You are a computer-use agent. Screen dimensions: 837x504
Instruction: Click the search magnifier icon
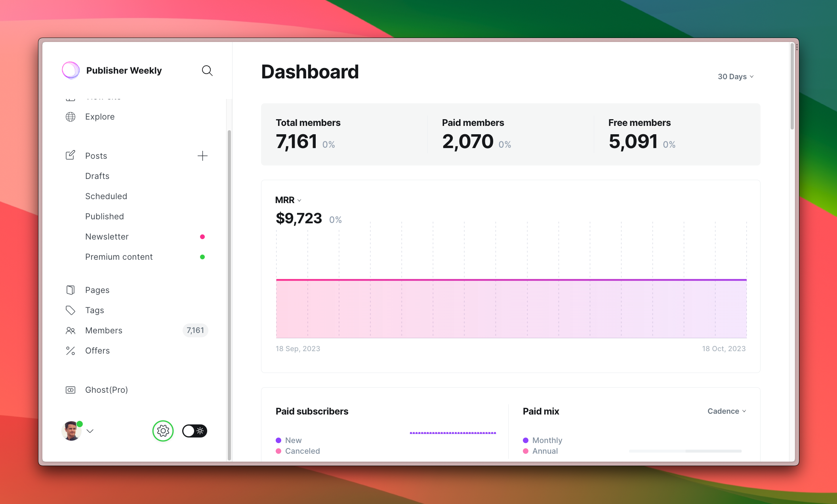(x=207, y=70)
